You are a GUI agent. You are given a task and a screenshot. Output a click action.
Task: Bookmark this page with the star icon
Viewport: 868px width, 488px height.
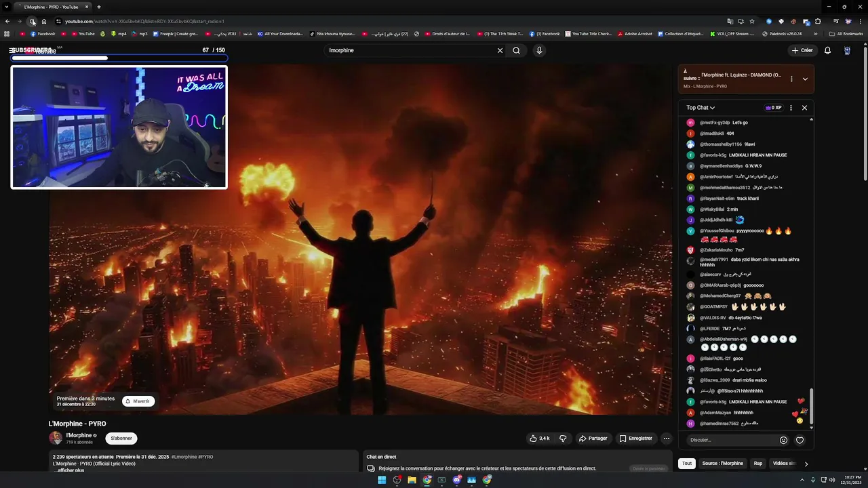[752, 22]
